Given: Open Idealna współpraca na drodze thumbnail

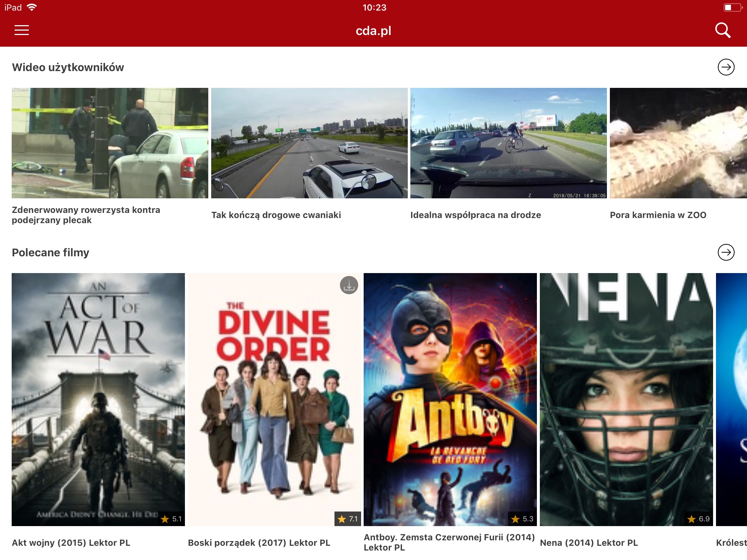Looking at the screenshot, I should coord(508,143).
